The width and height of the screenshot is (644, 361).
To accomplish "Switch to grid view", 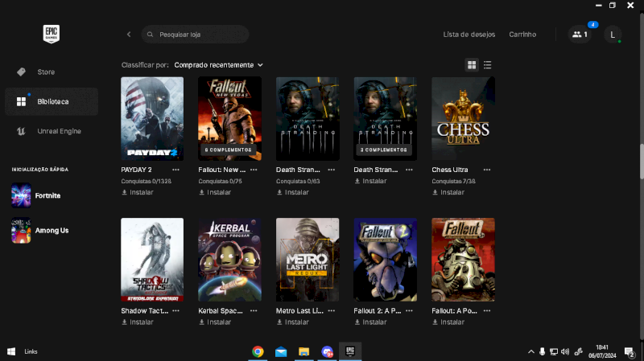I will point(472,65).
